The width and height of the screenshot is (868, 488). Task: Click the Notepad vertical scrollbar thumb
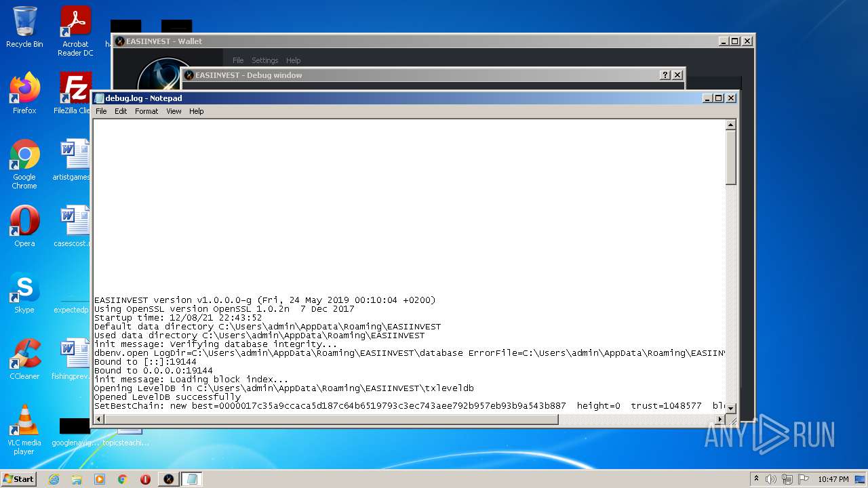pos(731,157)
